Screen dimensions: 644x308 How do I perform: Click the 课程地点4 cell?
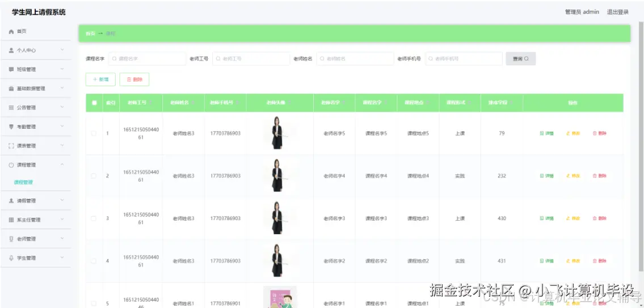[418, 176]
